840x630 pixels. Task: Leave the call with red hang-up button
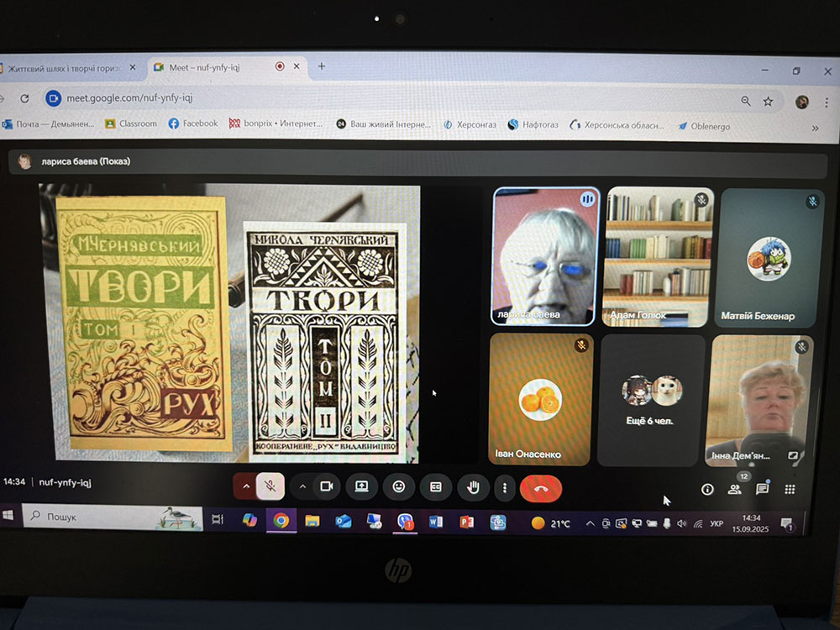[x=540, y=489]
